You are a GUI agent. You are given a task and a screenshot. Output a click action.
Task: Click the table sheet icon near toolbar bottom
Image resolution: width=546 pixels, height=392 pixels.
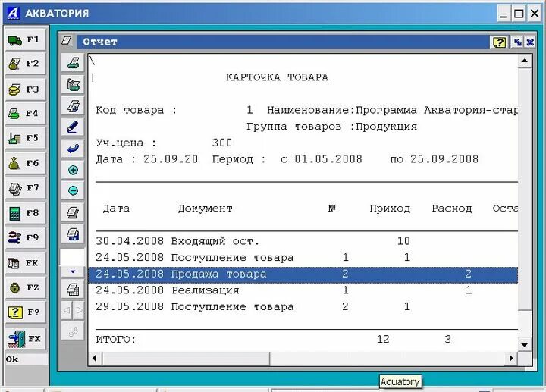pyautogui.click(x=73, y=290)
